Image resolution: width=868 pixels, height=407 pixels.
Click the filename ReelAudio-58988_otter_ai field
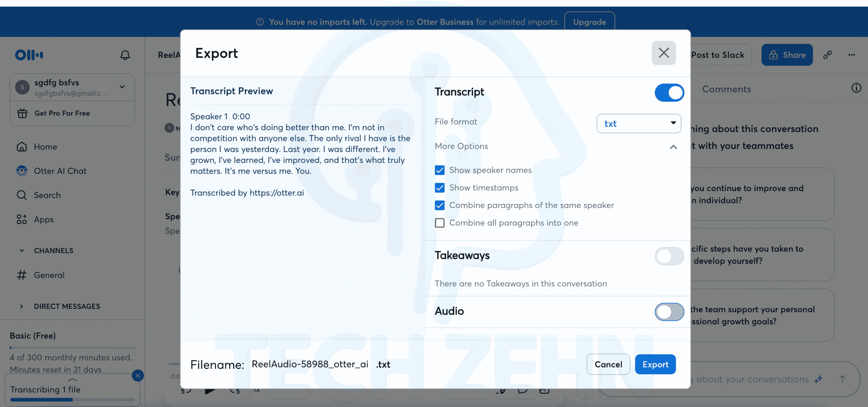pos(310,364)
